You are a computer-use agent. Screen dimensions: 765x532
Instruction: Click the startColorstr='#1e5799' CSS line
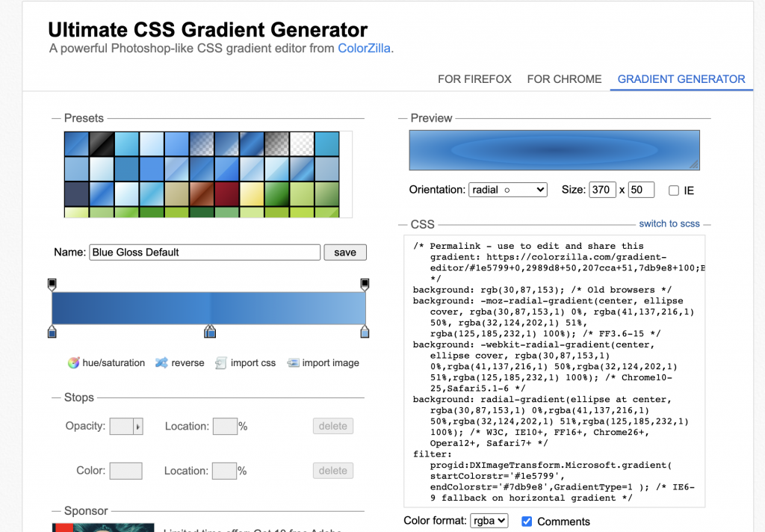pos(497,476)
